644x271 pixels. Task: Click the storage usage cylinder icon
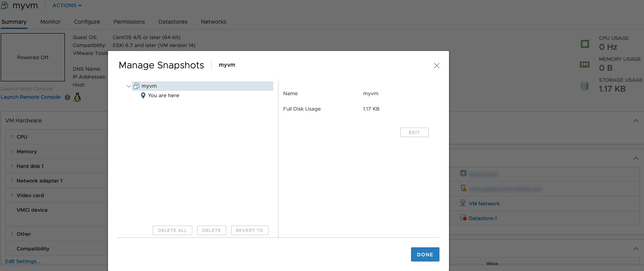(585, 86)
